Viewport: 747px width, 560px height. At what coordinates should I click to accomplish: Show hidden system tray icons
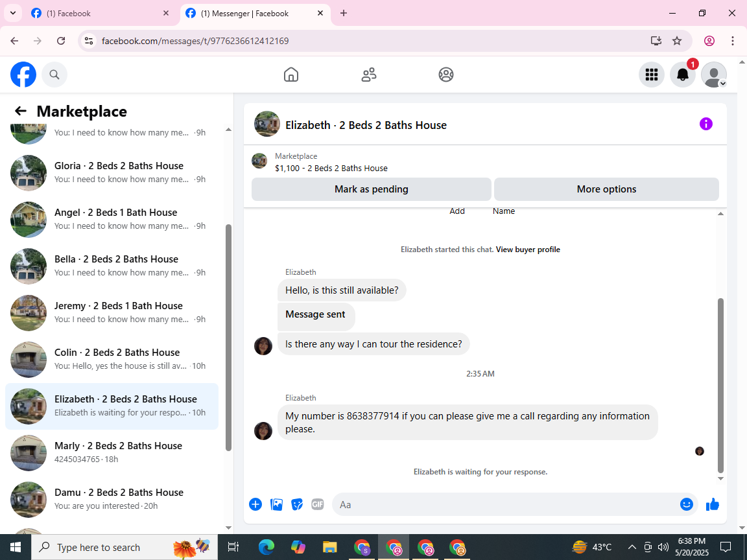point(632,547)
